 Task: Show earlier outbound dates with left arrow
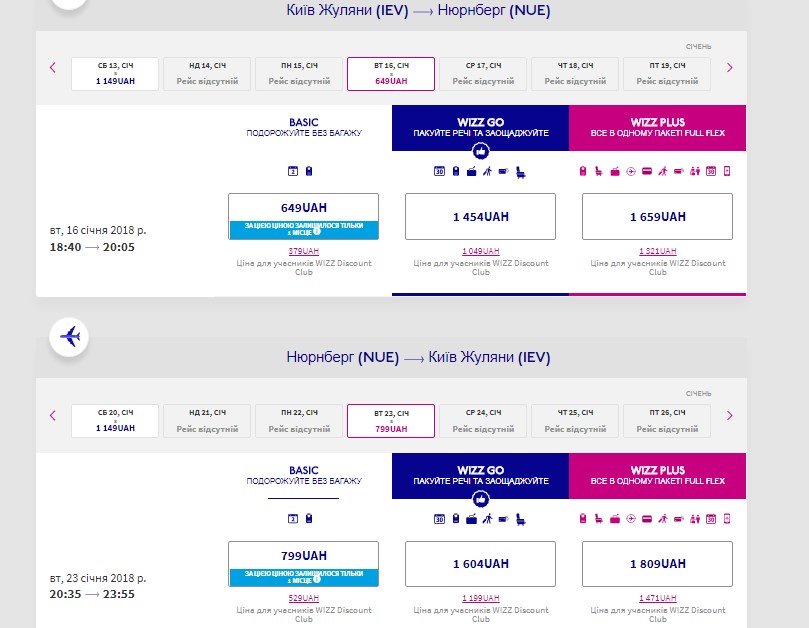(x=53, y=68)
